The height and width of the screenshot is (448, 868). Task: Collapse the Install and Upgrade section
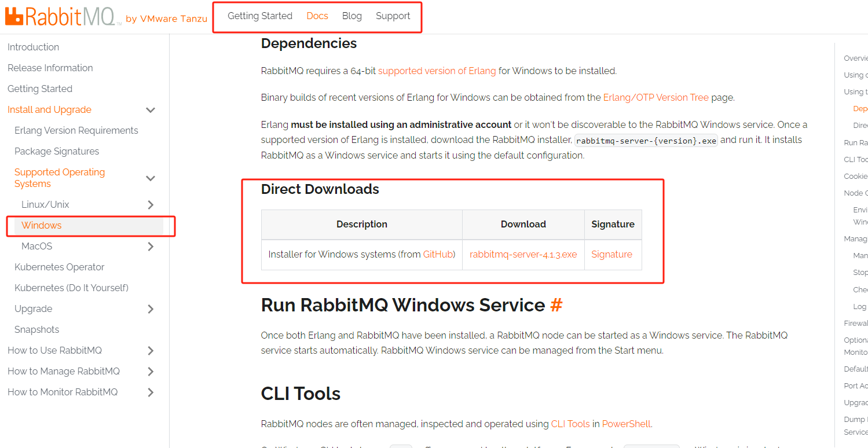coord(151,110)
